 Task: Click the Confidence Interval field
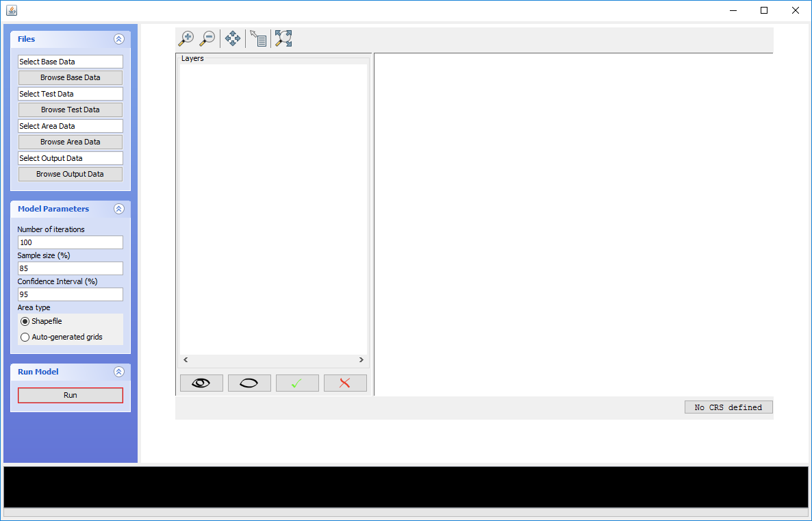[71, 294]
